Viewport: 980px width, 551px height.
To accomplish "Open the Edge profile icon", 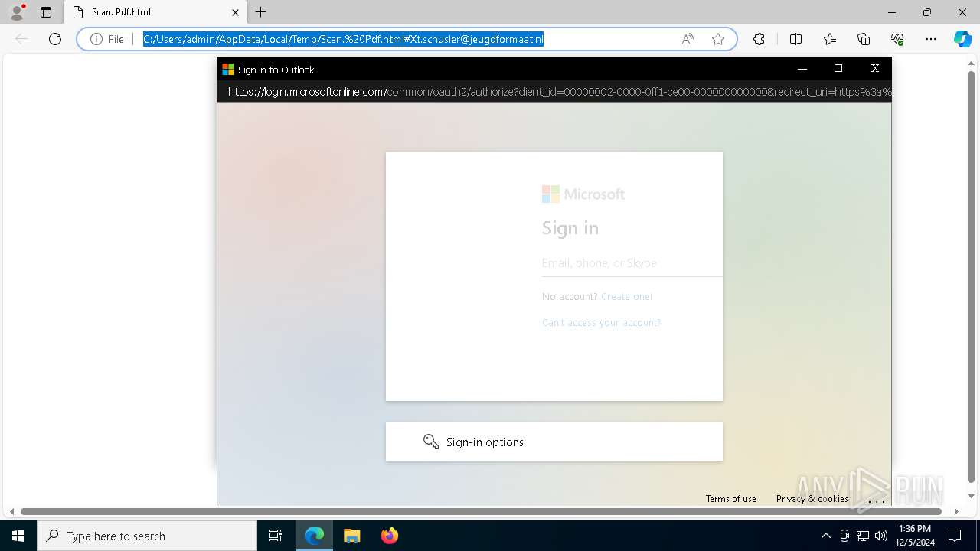I will coord(17,12).
